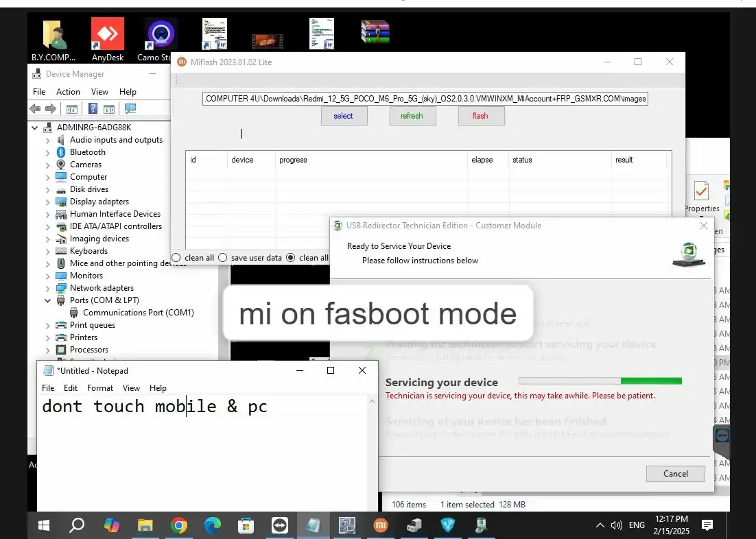Click Cancel in USB Redirector dialog
Screen dimensions: 756x539
(x=676, y=474)
